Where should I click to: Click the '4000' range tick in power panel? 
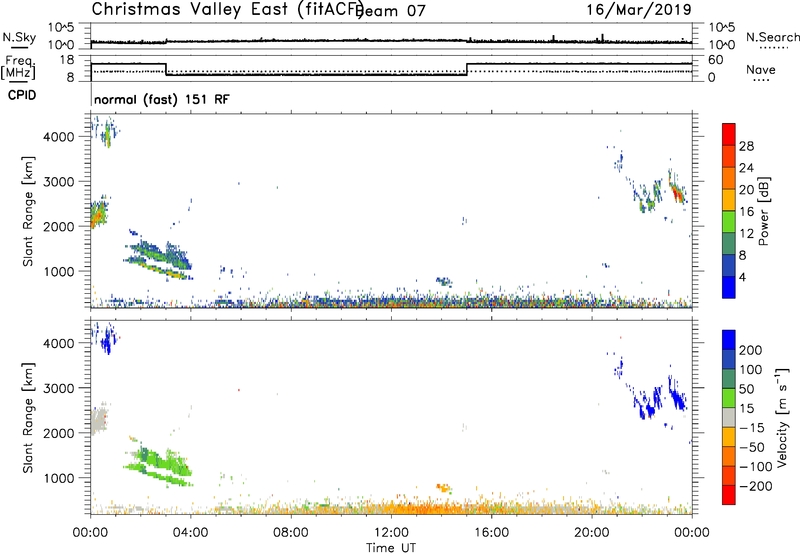pyautogui.click(x=58, y=137)
